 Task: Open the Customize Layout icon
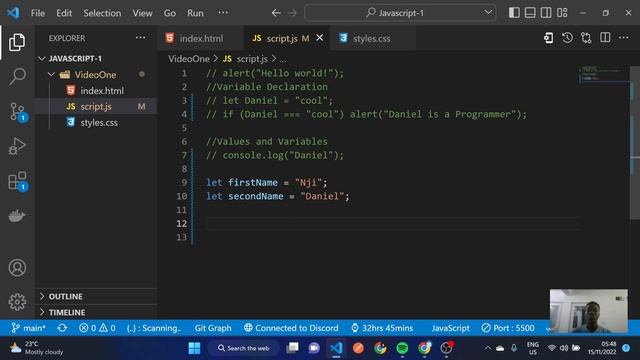pos(562,13)
